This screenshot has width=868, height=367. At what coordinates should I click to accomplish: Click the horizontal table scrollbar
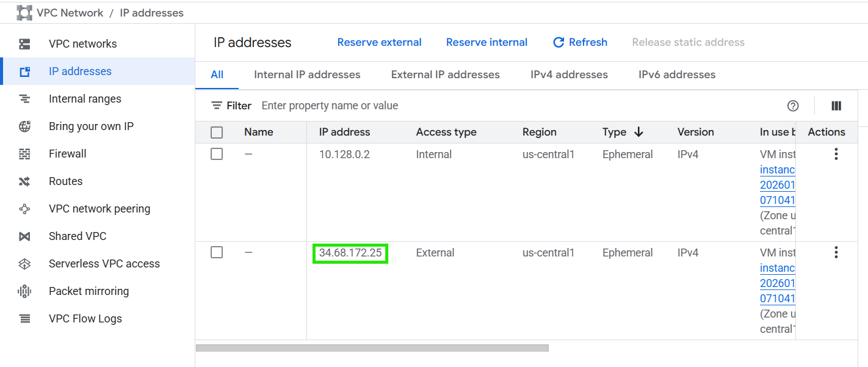pos(372,348)
